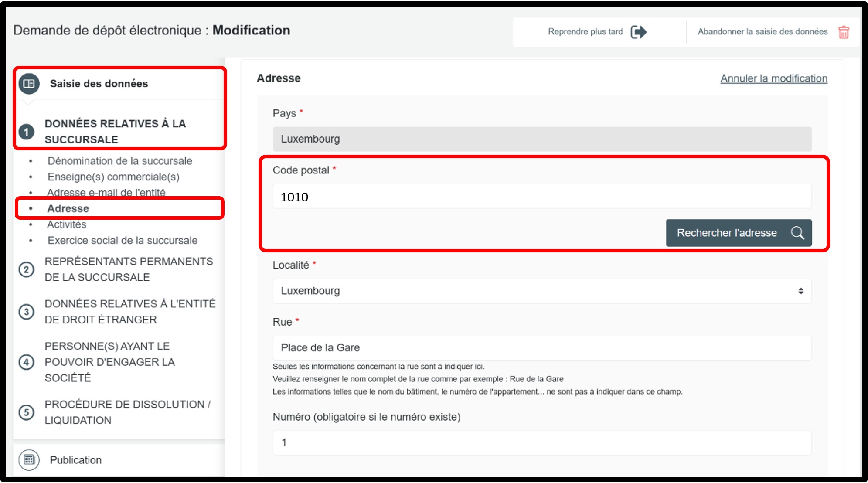This screenshot has width=868, height=483.
Task: Focus the Rue text field
Action: click(x=541, y=347)
